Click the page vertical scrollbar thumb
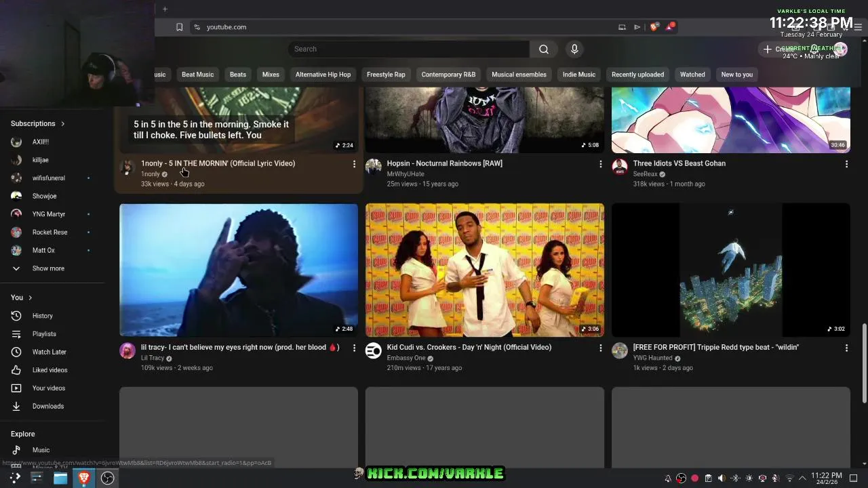 (864, 363)
